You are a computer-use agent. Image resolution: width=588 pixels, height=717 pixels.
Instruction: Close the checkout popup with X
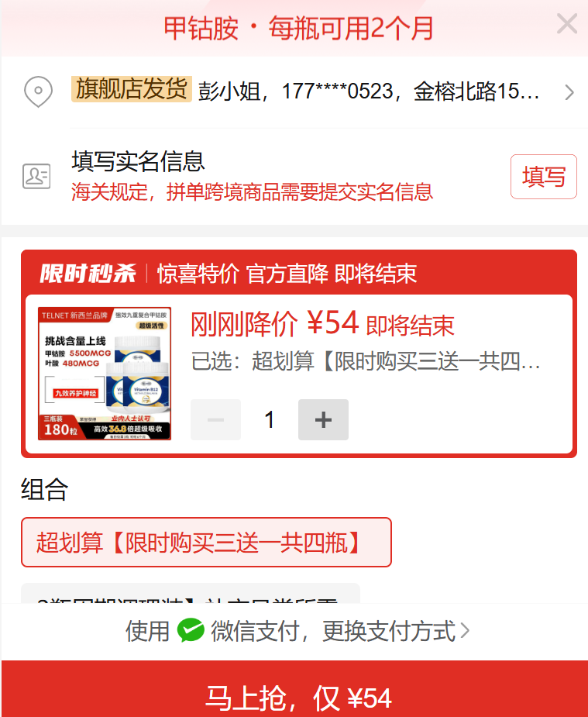(x=566, y=24)
